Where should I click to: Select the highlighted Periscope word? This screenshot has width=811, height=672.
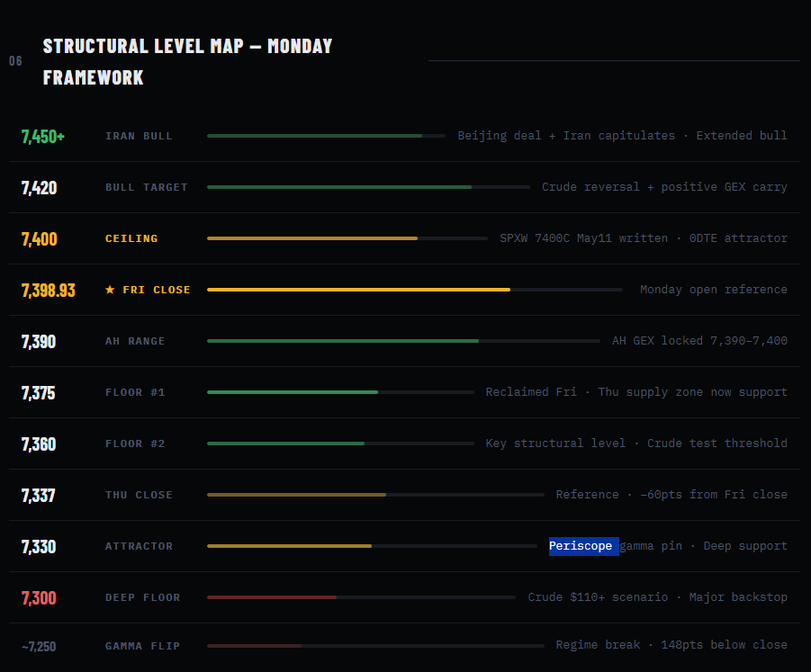tap(581, 546)
